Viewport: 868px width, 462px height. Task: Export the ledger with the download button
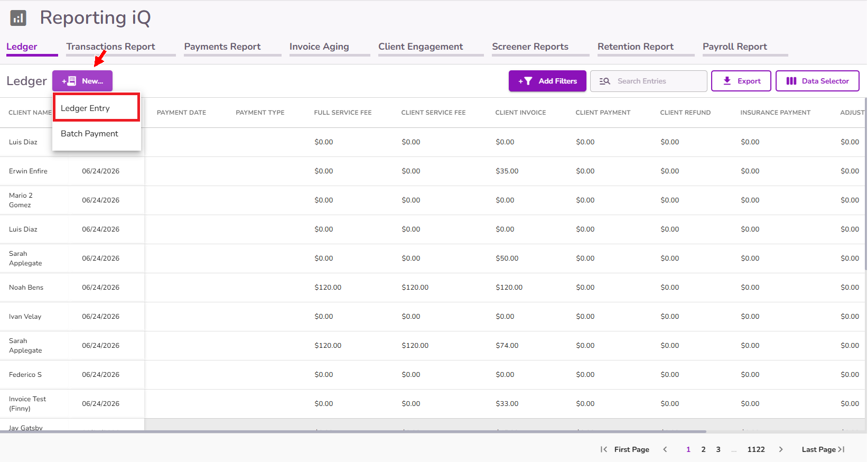point(741,81)
